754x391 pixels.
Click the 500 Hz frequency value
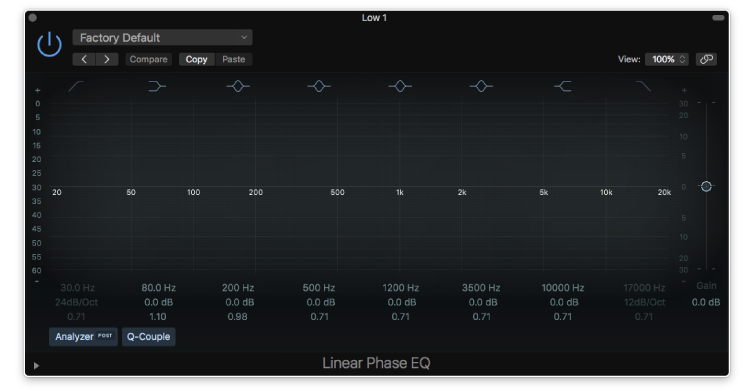pyautogui.click(x=319, y=288)
